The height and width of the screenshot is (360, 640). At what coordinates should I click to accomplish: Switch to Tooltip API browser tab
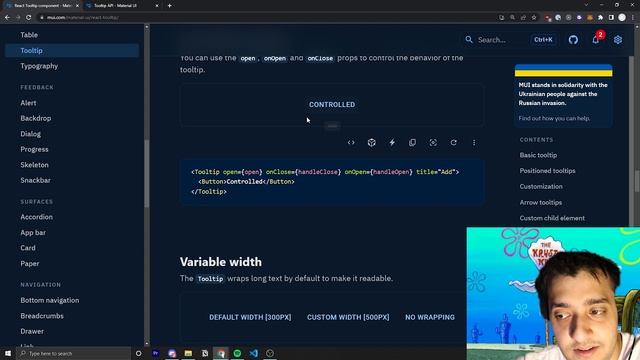click(x=122, y=6)
